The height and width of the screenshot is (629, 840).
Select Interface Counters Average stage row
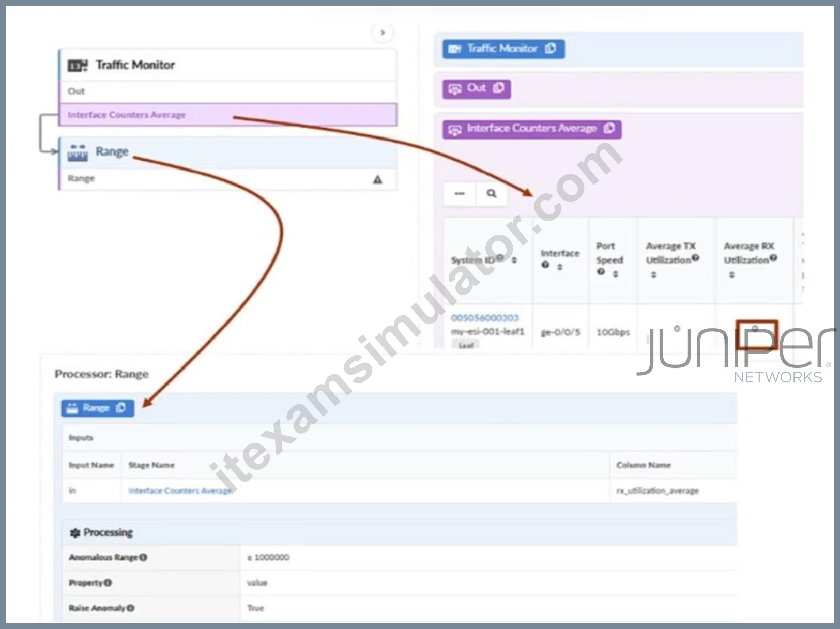[x=228, y=115]
